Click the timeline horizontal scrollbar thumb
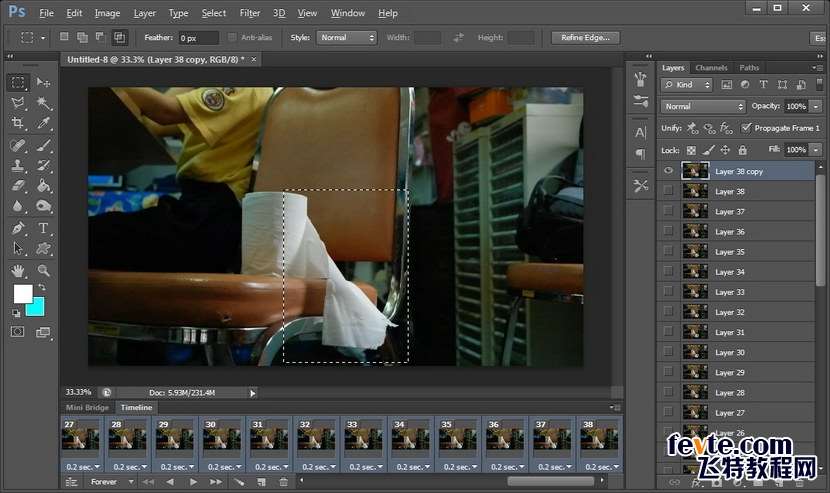Screen dimensions: 830x493 coord(551,481)
